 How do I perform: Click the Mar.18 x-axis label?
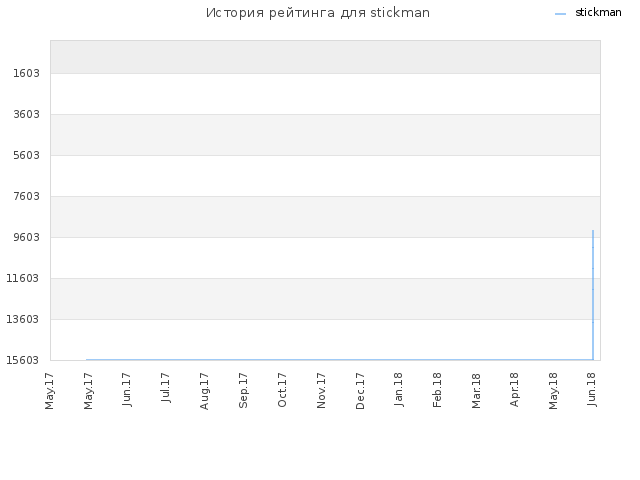[476, 391]
